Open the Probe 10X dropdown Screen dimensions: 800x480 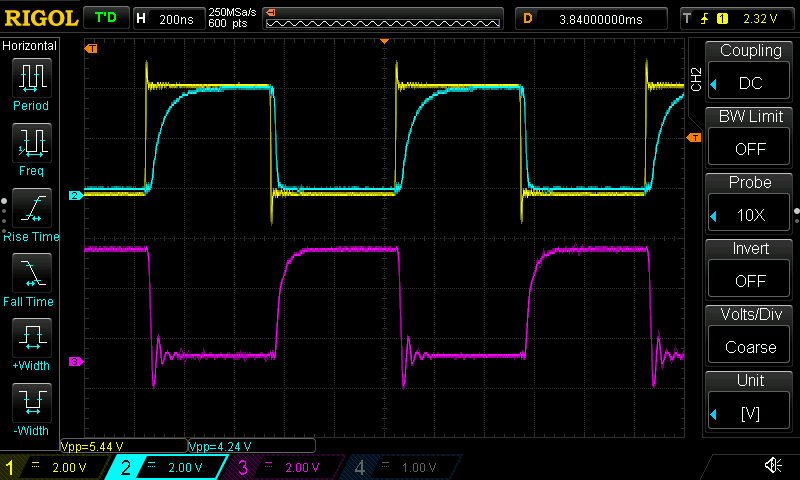pyautogui.click(x=751, y=200)
